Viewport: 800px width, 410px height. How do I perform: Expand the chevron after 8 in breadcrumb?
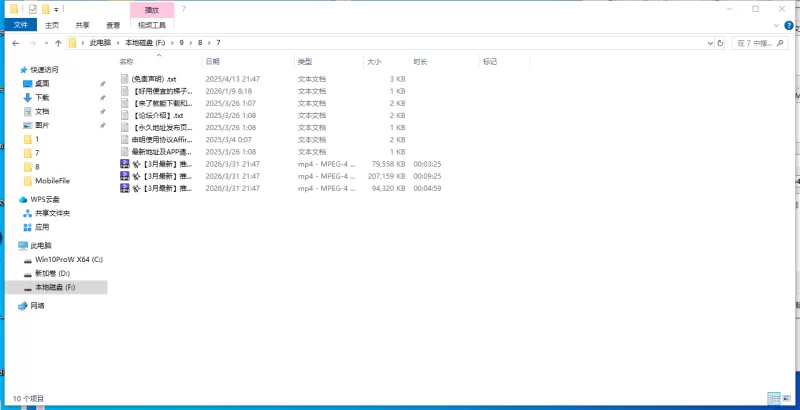click(x=209, y=43)
